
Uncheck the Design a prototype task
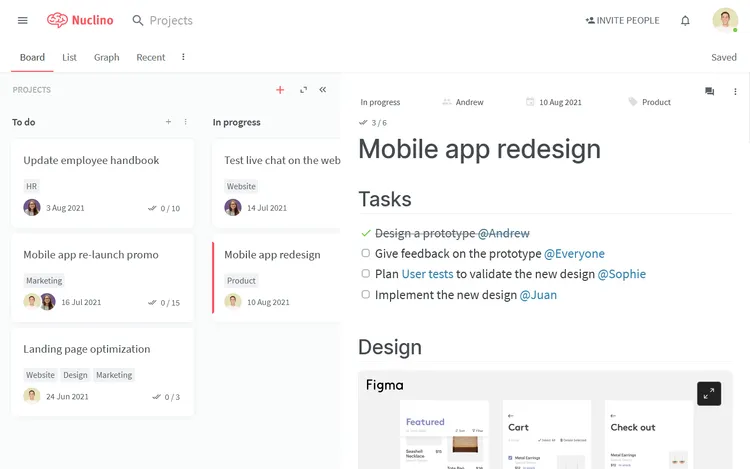point(366,233)
